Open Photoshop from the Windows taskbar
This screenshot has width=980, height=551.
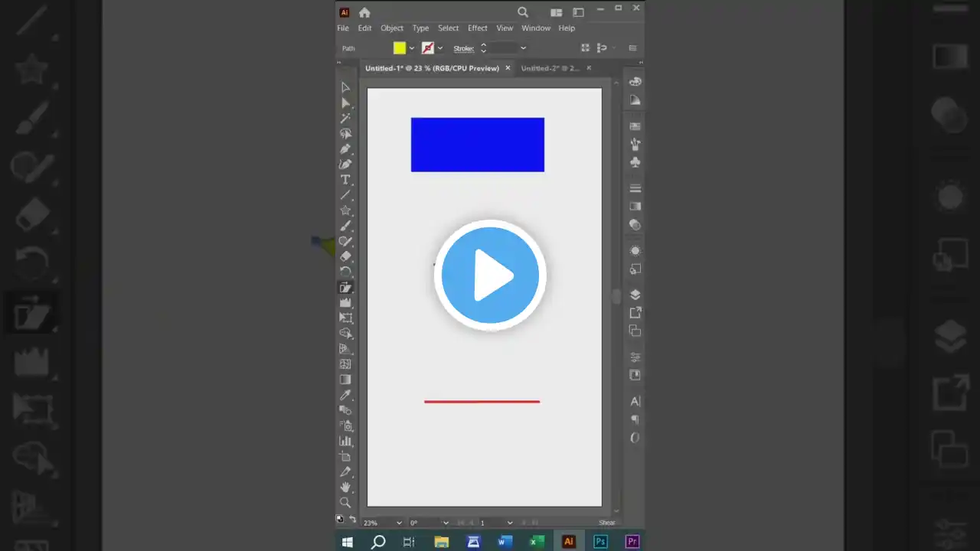tap(600, 542)
